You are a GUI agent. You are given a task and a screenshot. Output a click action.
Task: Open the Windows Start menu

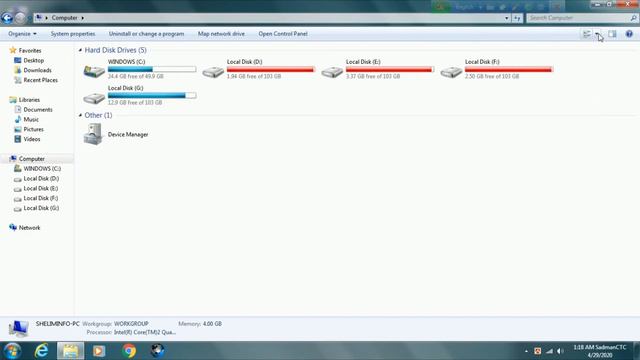[x=12, y=351]
